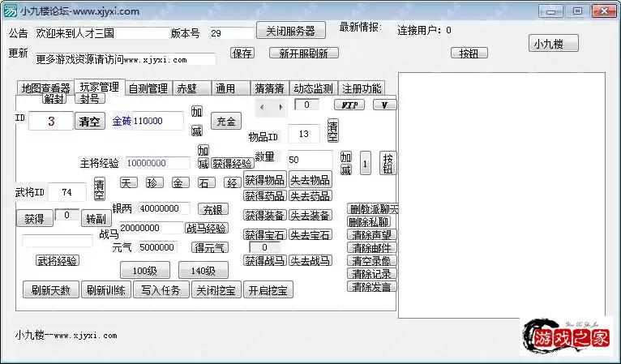Click the 天 button
The image size is (621, 364).
click(128, 182)
